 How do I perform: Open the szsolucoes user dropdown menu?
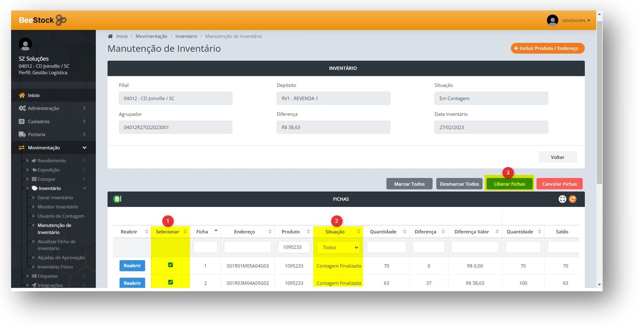[576, 20]
